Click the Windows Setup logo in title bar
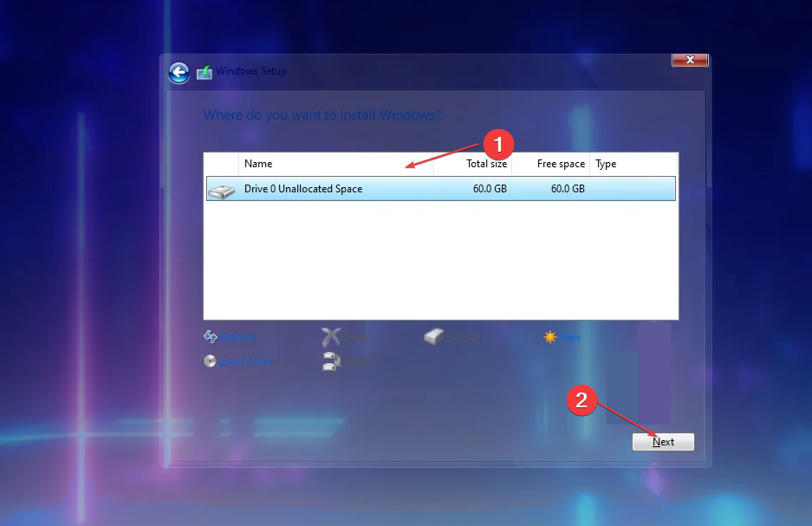This screenshot has height=526, width=812. [205, 73]
